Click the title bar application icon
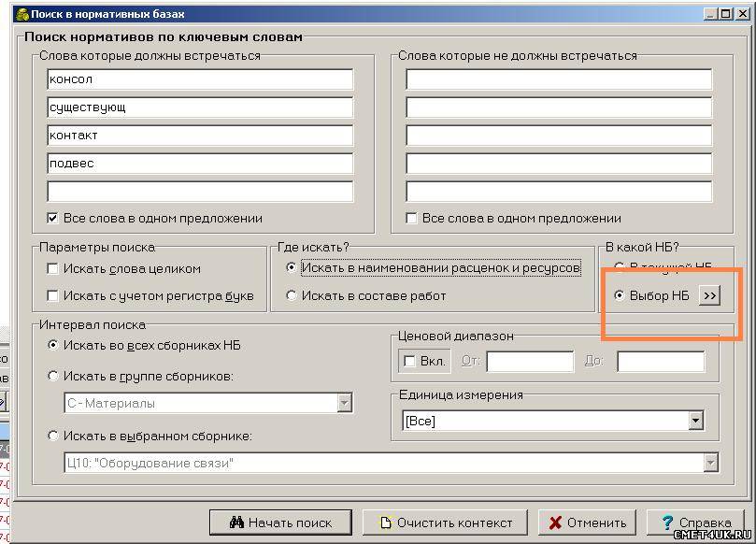The height and width of the screenshot is (544, 756). click(22, 14)
